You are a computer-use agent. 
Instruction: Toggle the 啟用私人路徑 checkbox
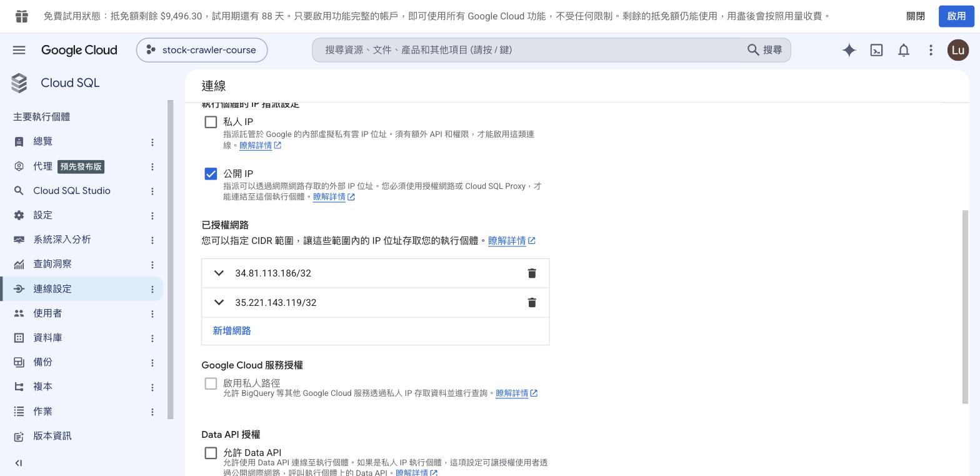pos(211,383)
